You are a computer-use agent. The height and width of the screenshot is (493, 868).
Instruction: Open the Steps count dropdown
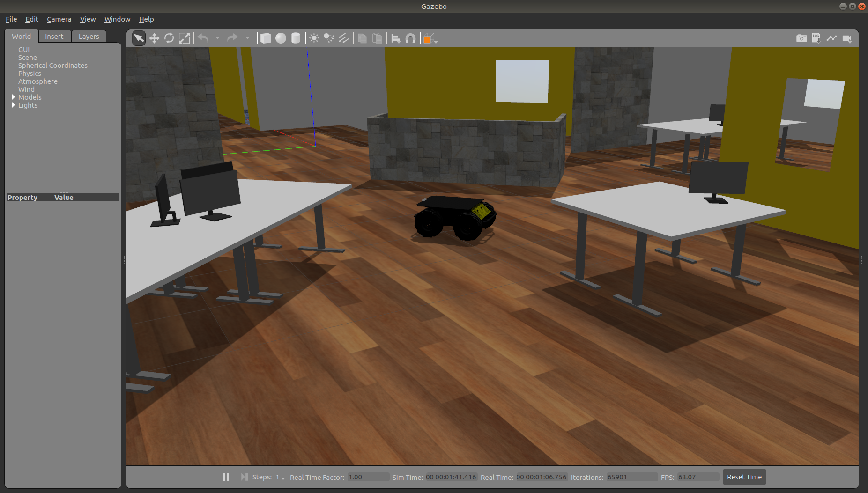click(281, 477)
